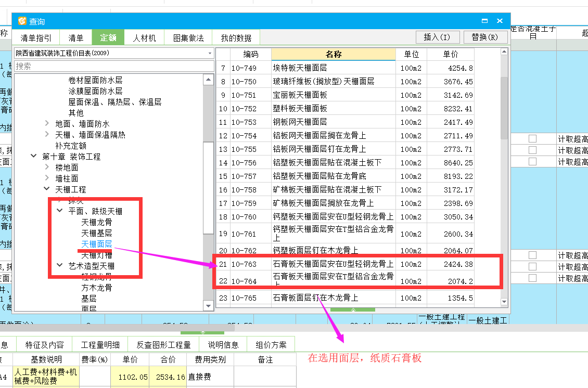Image resolution: width=588 pixels, height=388 pixels.
Task: Select row 10-765 石膏板面层钉在木龙骨上
Action: point(345,298)
